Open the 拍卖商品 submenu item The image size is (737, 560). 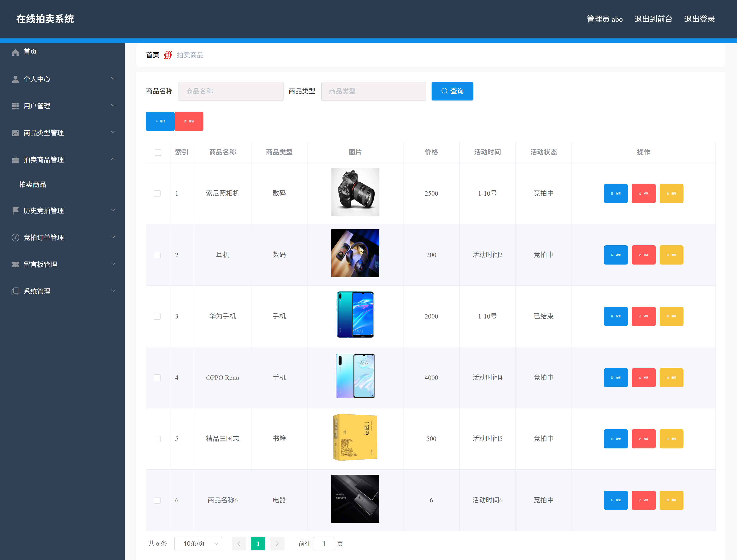33,185
